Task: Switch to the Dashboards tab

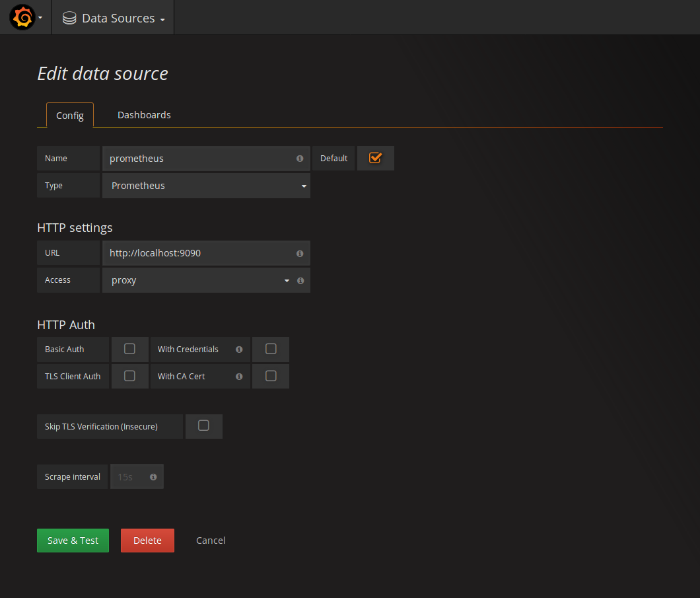Action: pyautogui.click(x=144, y=115)
